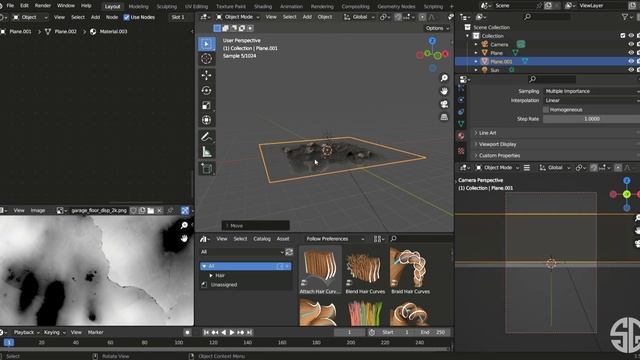
Task: Toggle Collection exclude checkbox in outliner
Action: tap(623, 36)
